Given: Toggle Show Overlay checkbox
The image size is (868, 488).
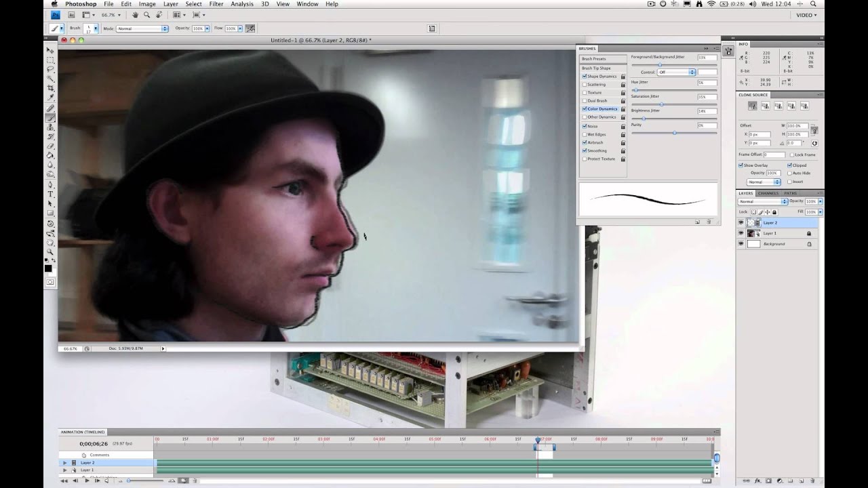Looking at the screenshot, I should 741,165.
